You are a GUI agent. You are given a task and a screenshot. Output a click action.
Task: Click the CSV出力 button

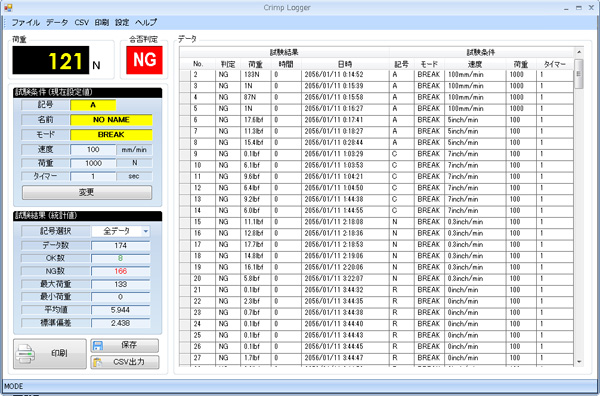(124, 362)
